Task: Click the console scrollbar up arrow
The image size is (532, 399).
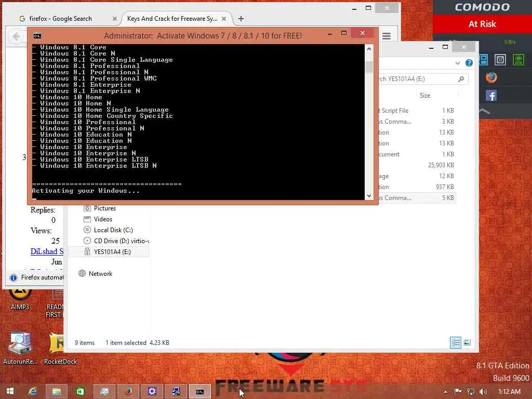Action: (369, 49)
